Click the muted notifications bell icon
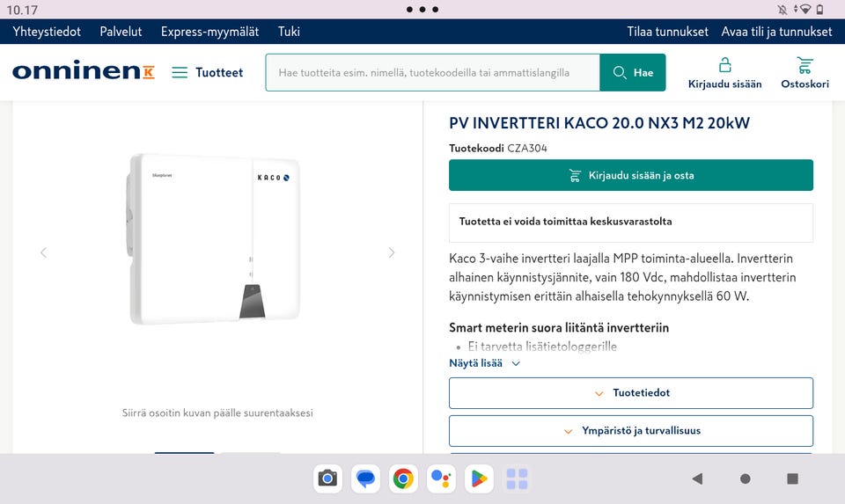This screenshot has height=504, width=845. pos(783,9)
